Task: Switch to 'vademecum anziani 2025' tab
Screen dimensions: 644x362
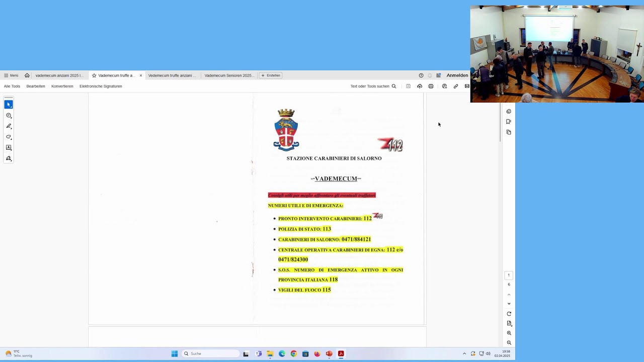Action: click(59, 75)
